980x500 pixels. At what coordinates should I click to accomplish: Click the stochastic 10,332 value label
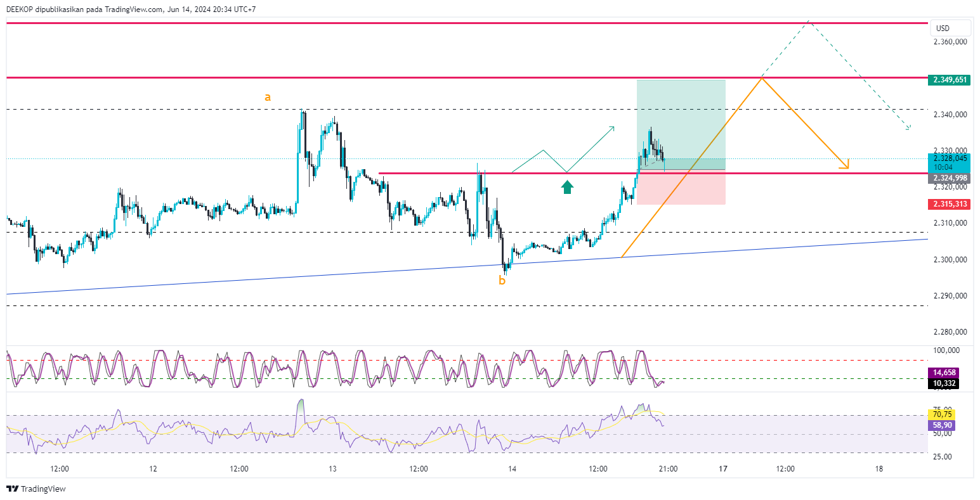(944, 383)
